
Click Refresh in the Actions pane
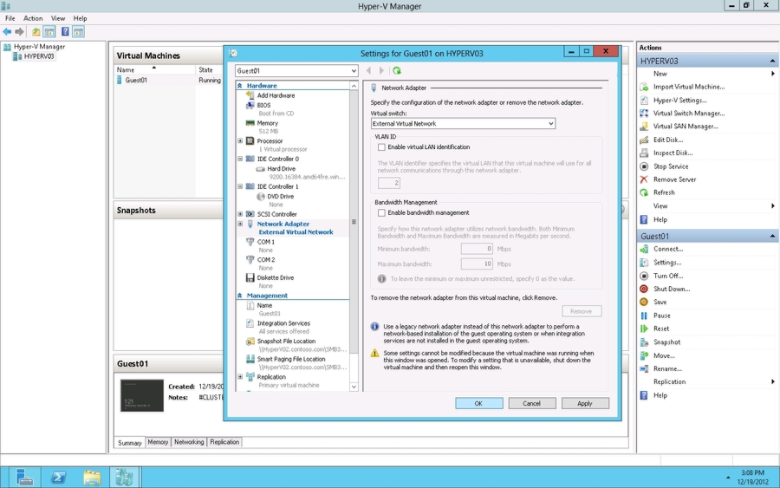pyautogui.click(x=664, y=193)
